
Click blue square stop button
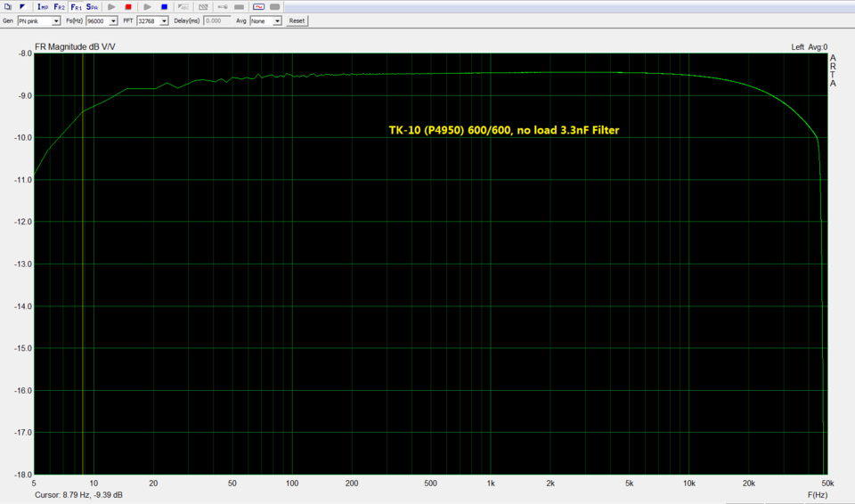pyautogui.click(x=164, y=6)
